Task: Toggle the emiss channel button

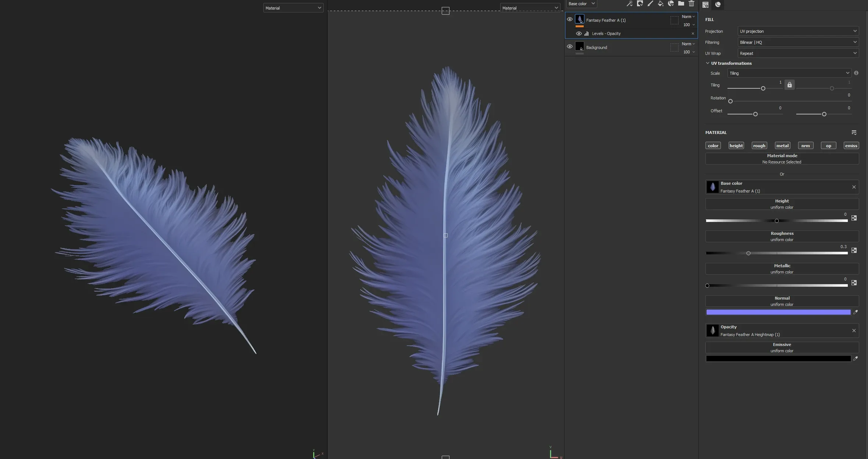Action: click(851, 146)
